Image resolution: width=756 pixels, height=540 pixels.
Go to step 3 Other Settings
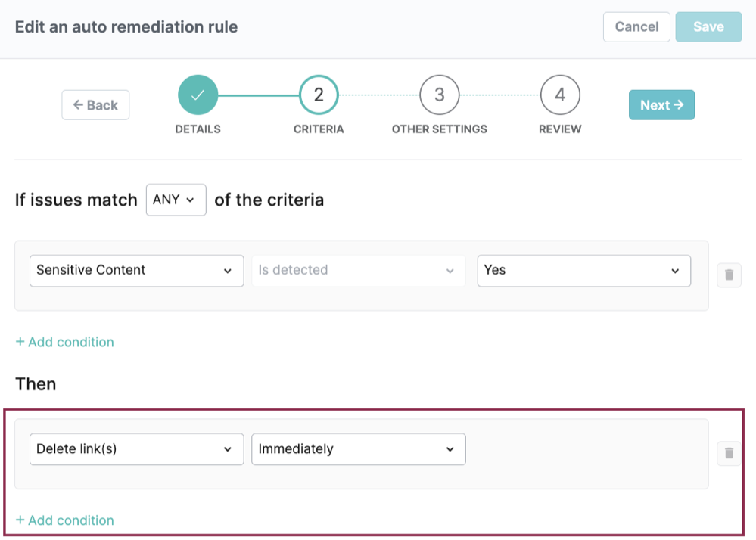tap(439, 95)
